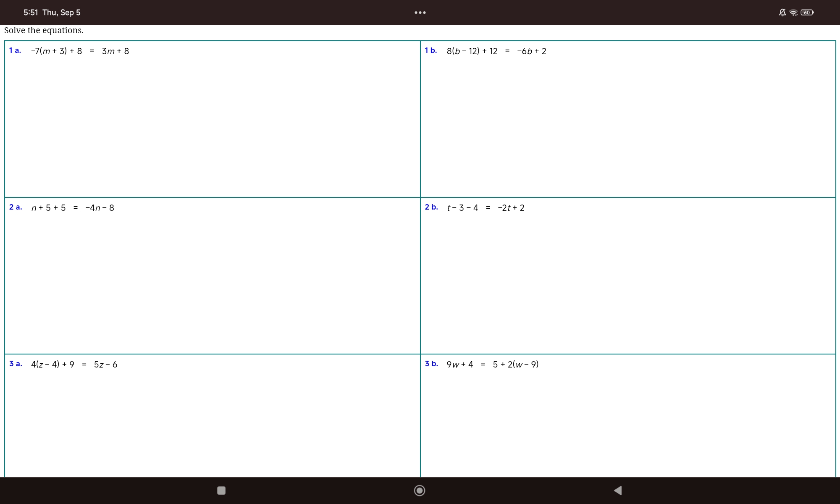This screenshot has width=840, height=504.
Task: Tap equation n + 5 + 5 = −4n − 8
Action: (73, 208)
